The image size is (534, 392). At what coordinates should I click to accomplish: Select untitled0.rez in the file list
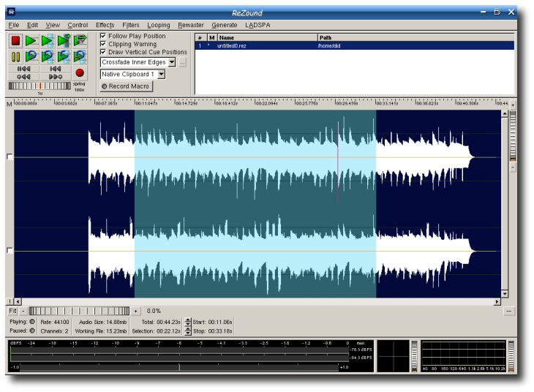(x=234, y=46)
